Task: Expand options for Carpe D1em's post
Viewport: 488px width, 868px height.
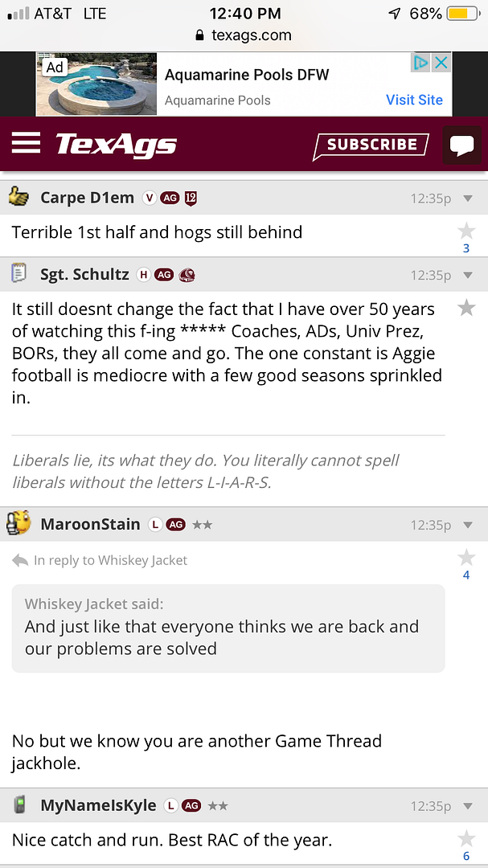Action: point(469,199)
